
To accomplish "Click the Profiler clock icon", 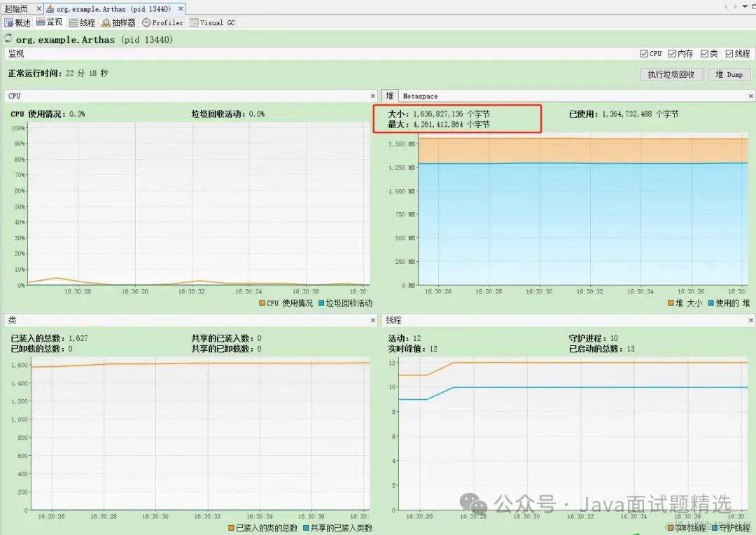I will (146, 22).
